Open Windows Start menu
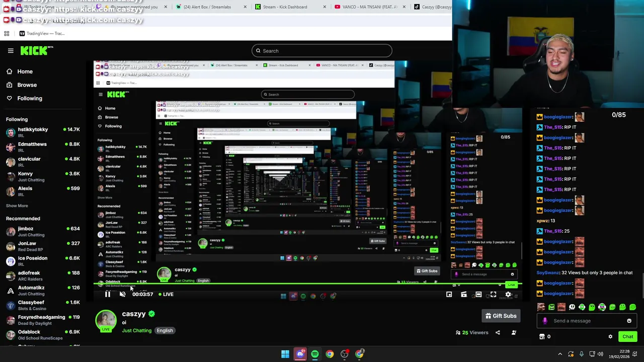Screen dimensions: 644x362 (x=285, y=354)
